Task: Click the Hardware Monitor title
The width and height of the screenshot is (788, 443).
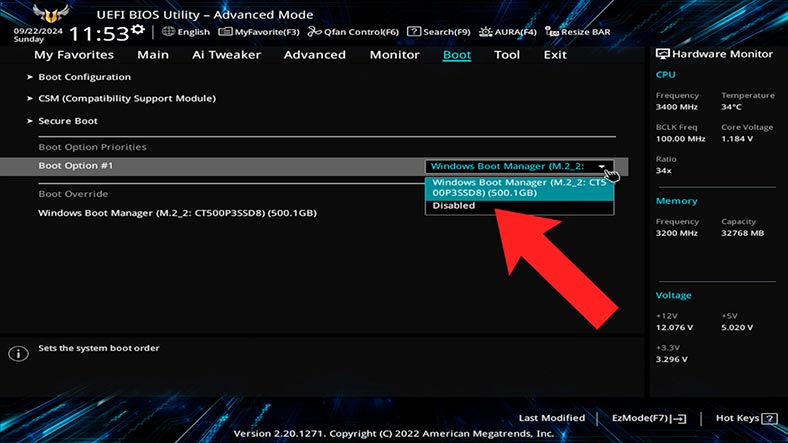Action: 722,54
